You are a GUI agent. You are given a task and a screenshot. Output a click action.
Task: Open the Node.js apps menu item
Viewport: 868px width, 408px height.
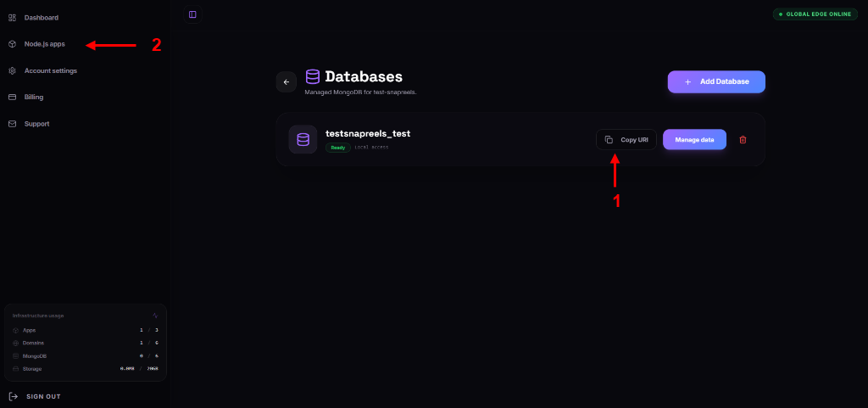tap(44, 44)
